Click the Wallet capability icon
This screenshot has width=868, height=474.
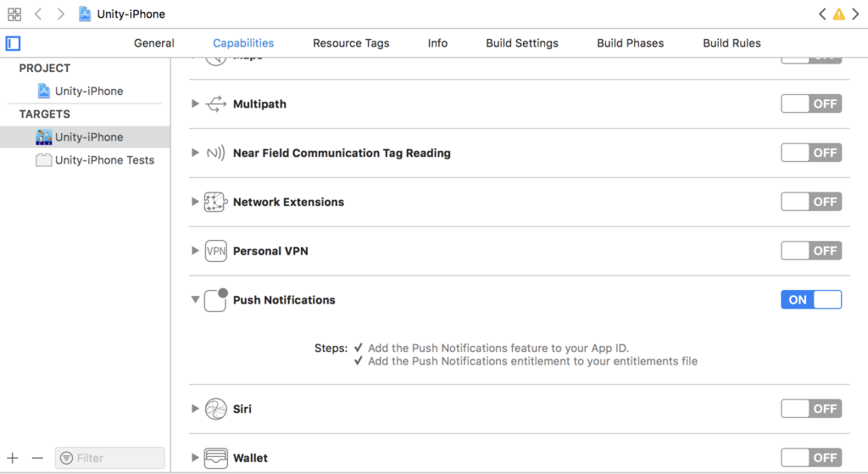[x=216, y=458]
